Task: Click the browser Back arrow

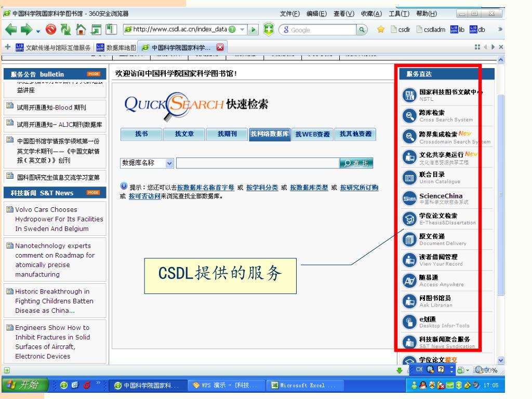Action: (11, 30)
